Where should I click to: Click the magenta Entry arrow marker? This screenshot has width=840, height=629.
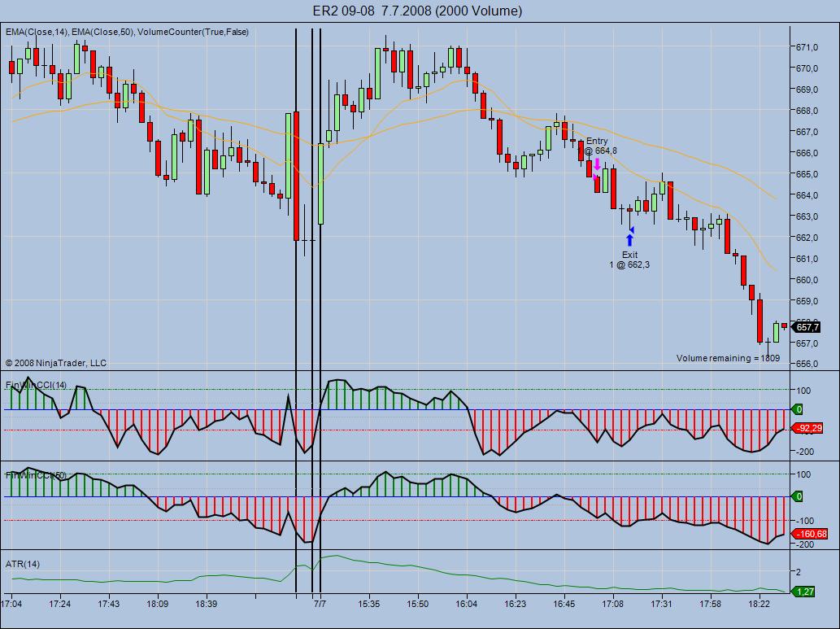coord(597,164)
